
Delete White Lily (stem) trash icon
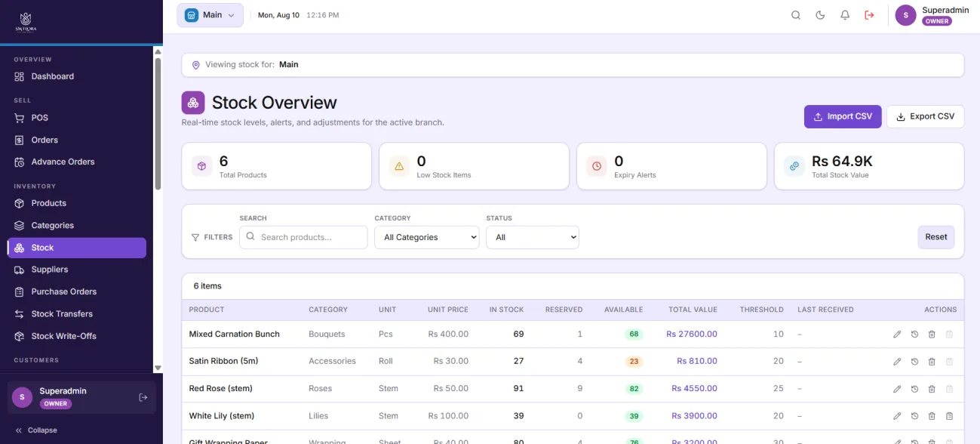932,416
